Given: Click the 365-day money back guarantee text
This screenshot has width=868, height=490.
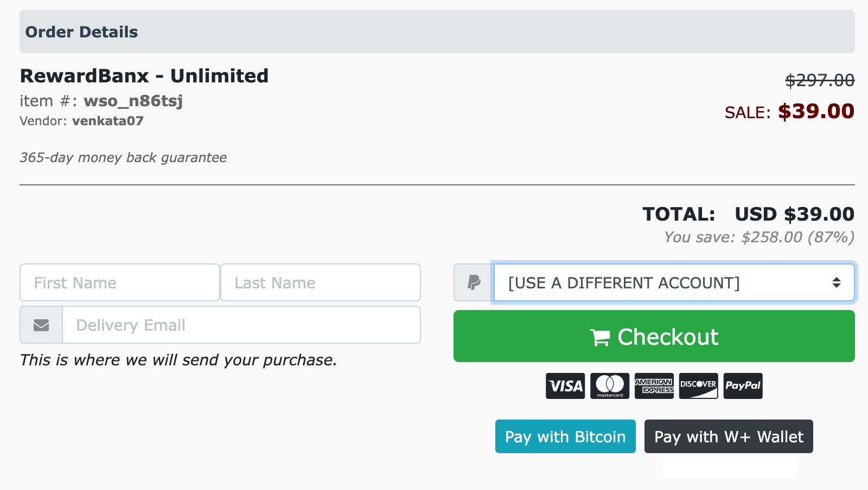Looking at the screenshot, I should (x=123, y=158).
